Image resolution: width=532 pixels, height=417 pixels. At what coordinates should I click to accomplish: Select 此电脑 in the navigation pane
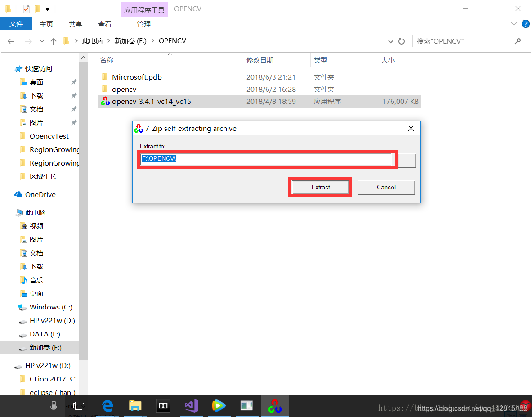pyautogui.click(x=35, y=212)
